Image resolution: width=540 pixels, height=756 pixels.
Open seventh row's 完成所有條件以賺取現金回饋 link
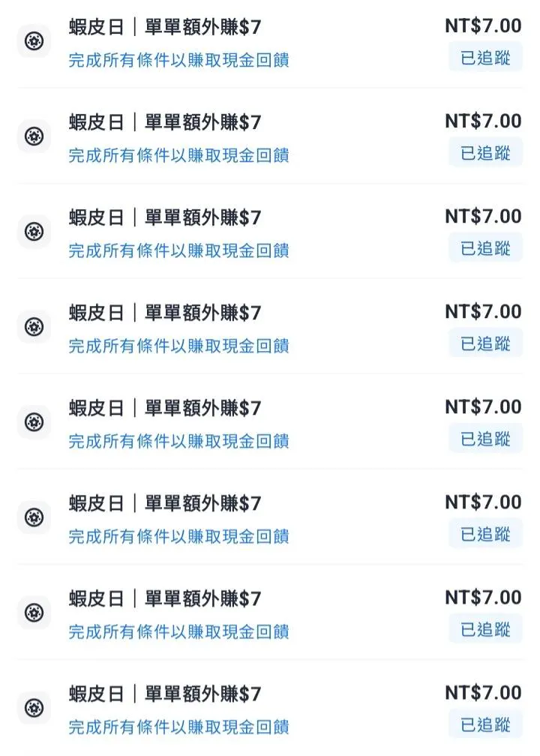[178, 631]
